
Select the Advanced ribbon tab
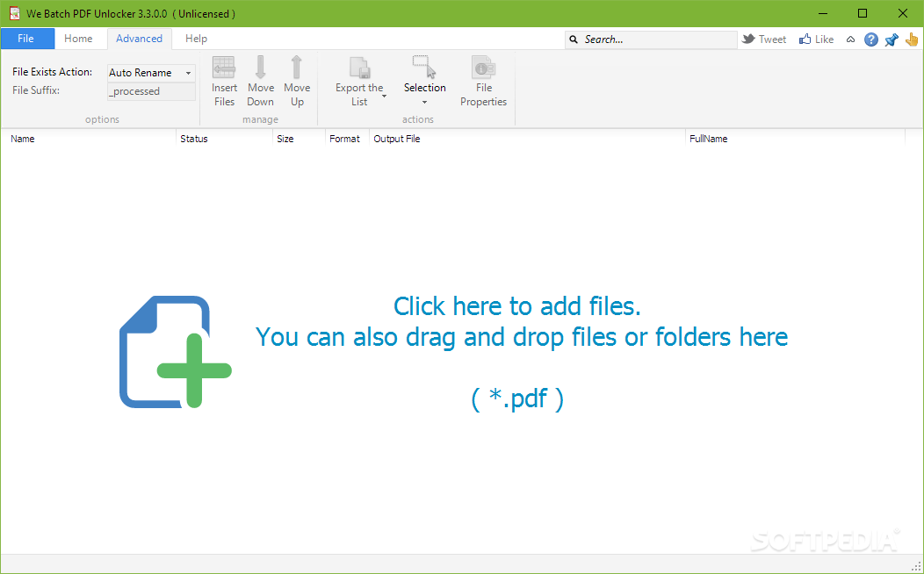tap(139, 39)
